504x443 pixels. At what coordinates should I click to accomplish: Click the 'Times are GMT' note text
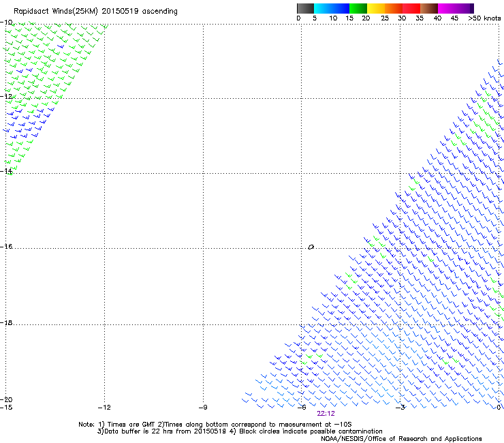(x=130, y=425)
